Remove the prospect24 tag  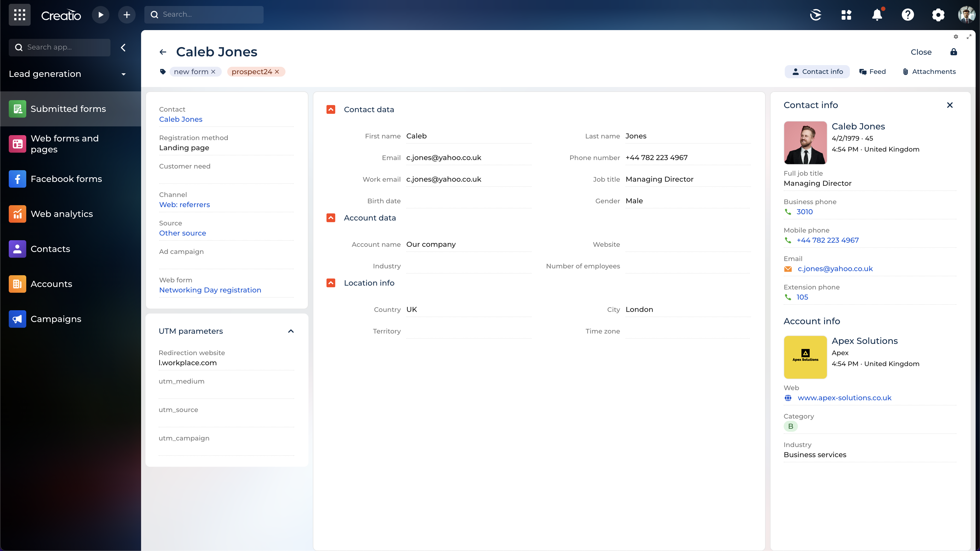[277, 71]
